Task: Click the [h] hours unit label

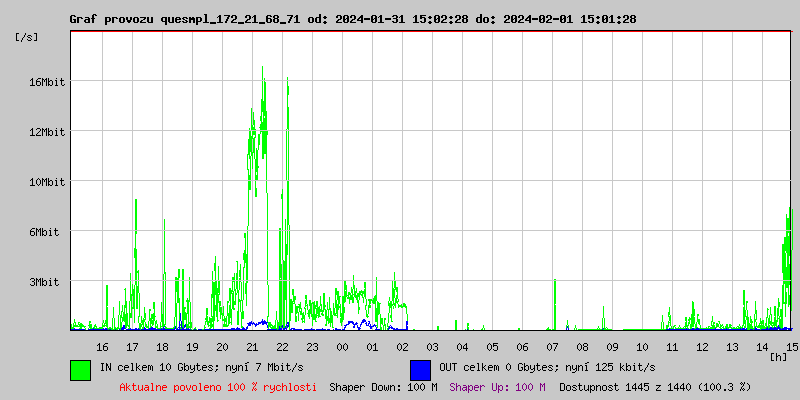Action: pyautogui.click(x=779, y=357)
